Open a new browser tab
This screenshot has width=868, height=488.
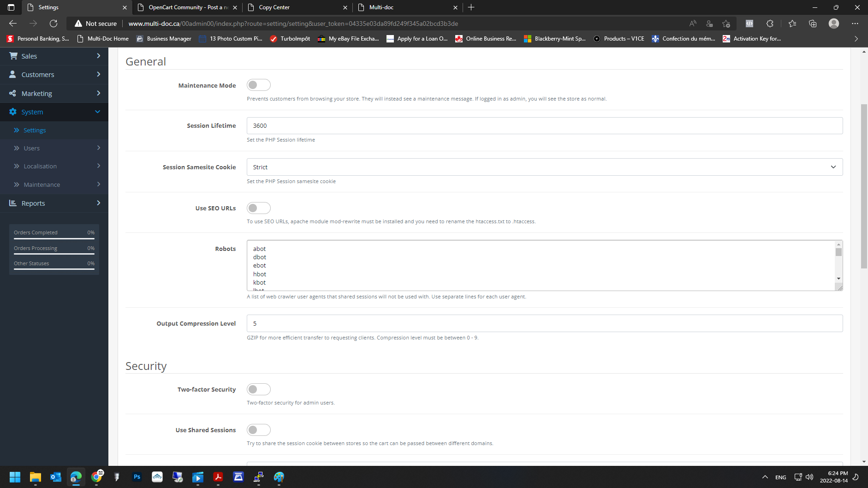click(471, 7)
